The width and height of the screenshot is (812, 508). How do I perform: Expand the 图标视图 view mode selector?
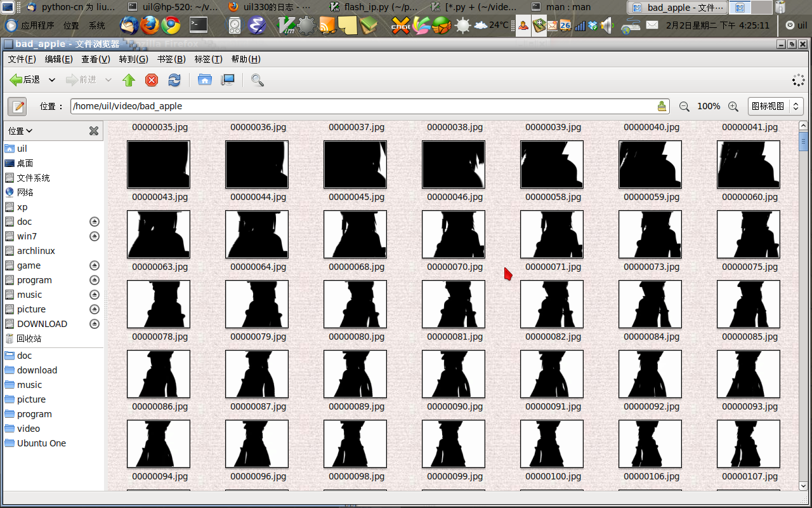775,106
